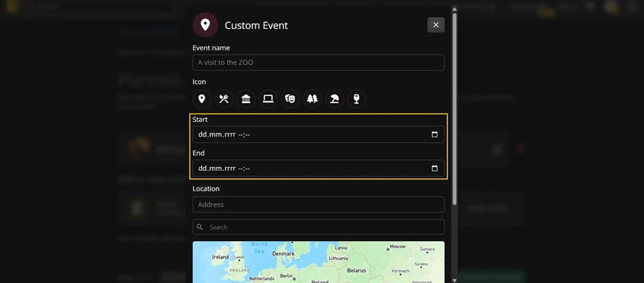Click the scrollbar up arrow

tap(454, 9)
